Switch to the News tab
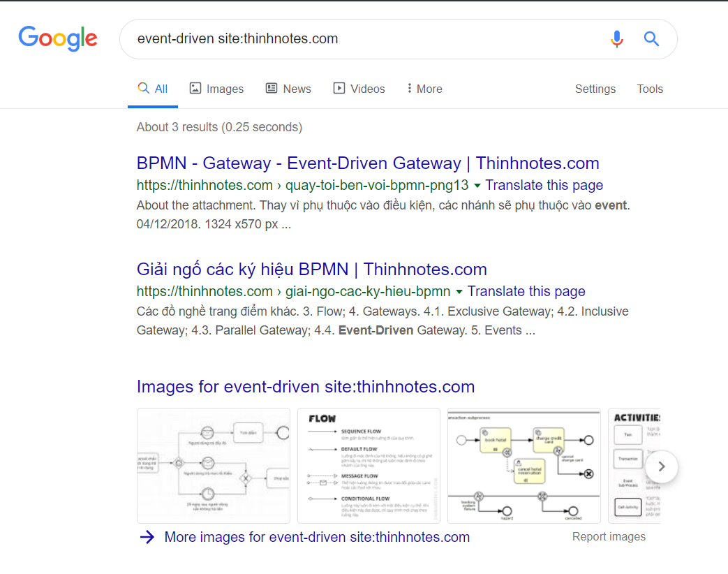Viewport: 728px width, 574px height. 288,89
